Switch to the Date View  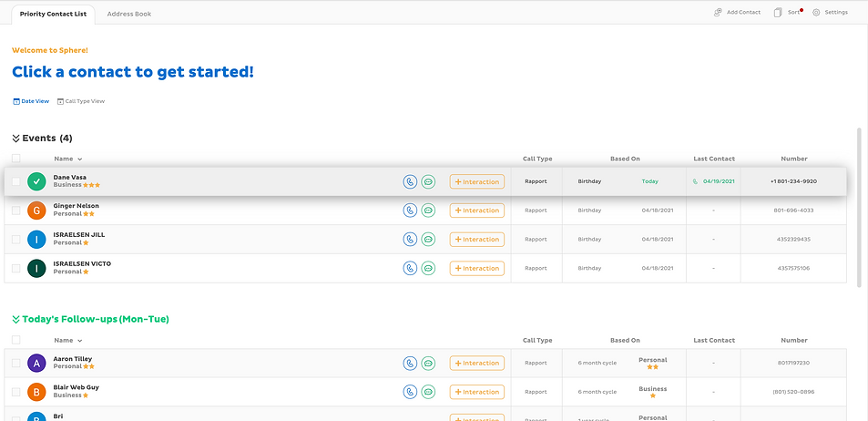coord(31,101)
